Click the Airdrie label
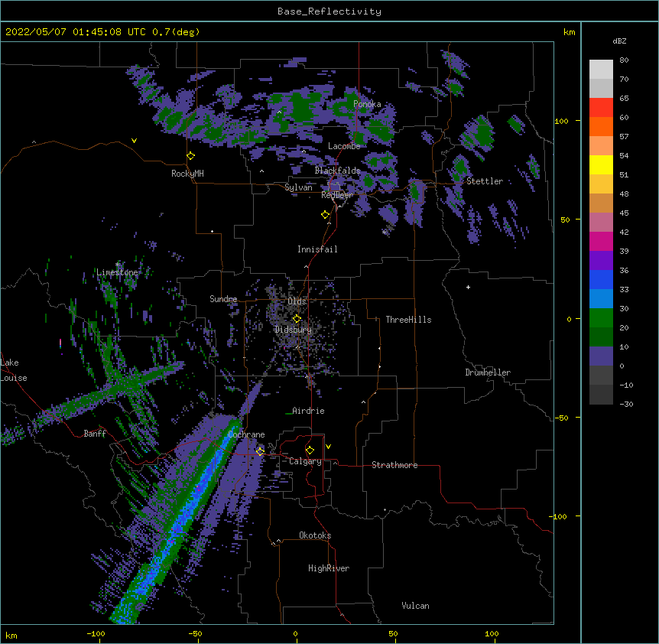The image size is (659, 644). (x=309, y=411)
